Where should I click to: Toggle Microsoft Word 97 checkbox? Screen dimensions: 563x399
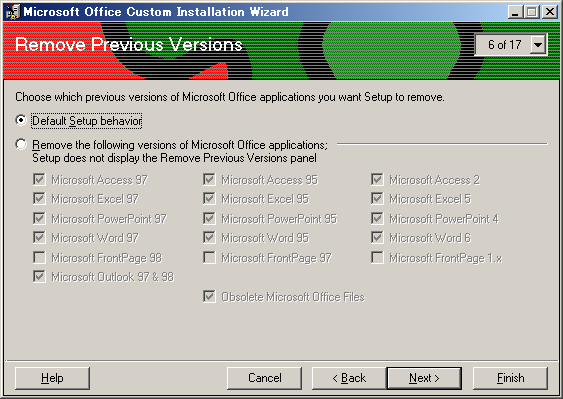[x=39, y=237]
